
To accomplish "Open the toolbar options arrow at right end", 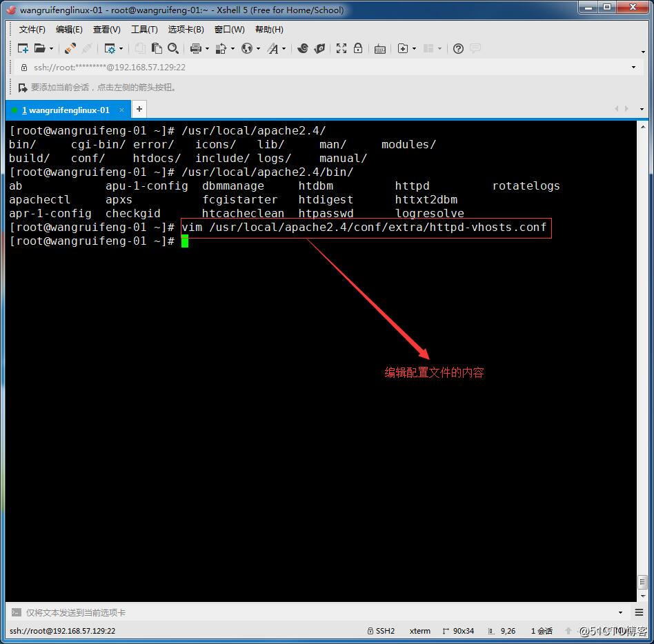I will (x=643, y=52).
